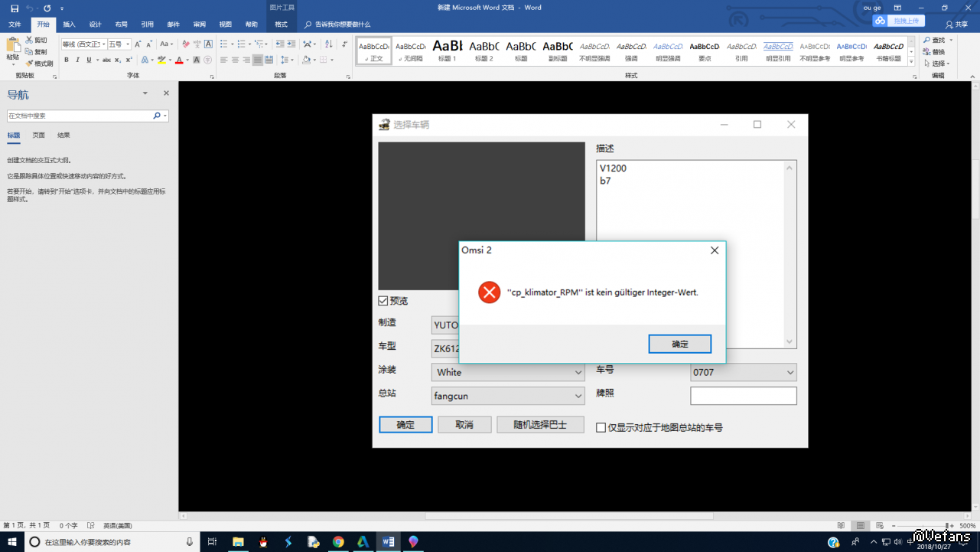Expand the 涂装 White dropdown

578,372
